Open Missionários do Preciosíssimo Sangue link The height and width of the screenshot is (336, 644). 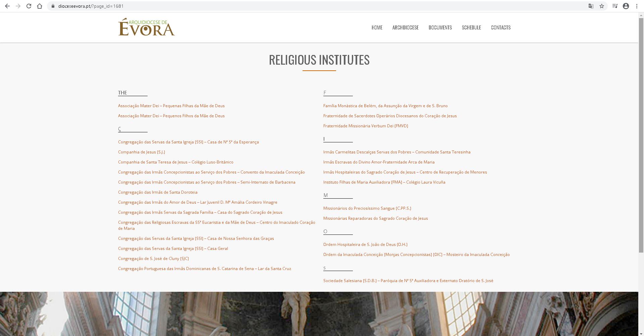(x=367, y=208)
